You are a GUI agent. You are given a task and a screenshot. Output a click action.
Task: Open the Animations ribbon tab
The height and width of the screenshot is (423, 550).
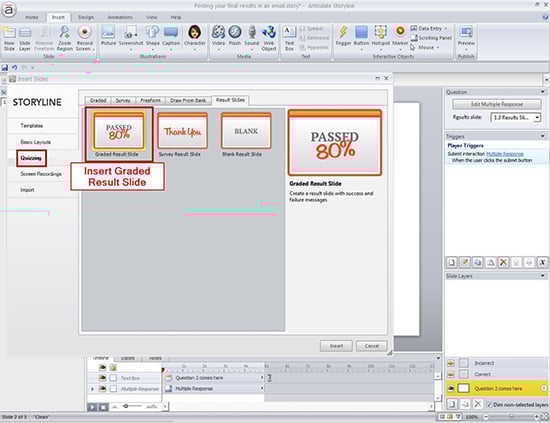[x=120, y=17]
